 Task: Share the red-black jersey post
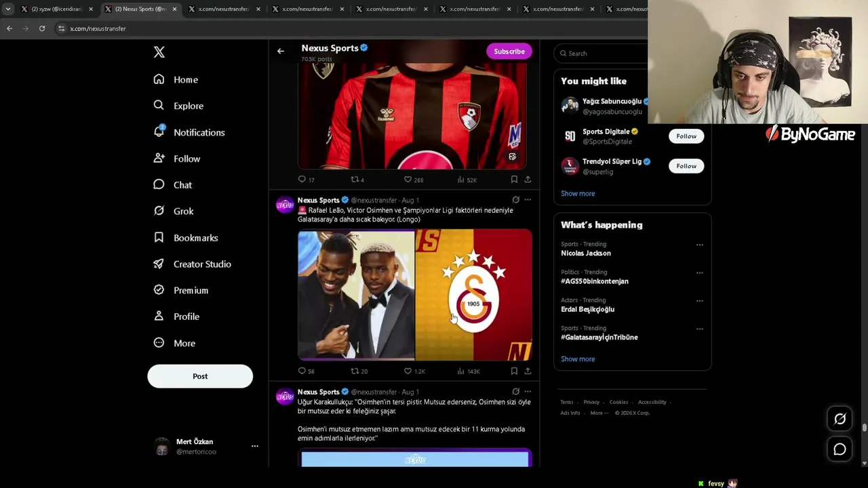[x=528, y=180]
